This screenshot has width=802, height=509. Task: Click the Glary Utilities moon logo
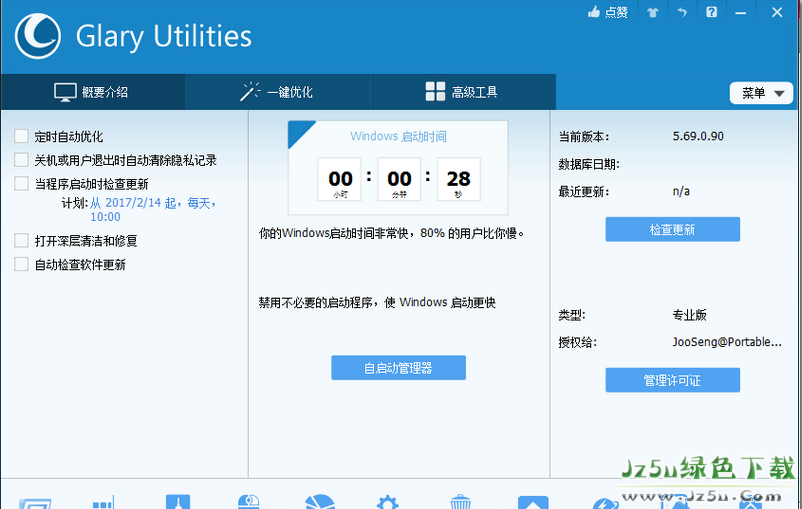pyautogui.click(x=37, y=36)
